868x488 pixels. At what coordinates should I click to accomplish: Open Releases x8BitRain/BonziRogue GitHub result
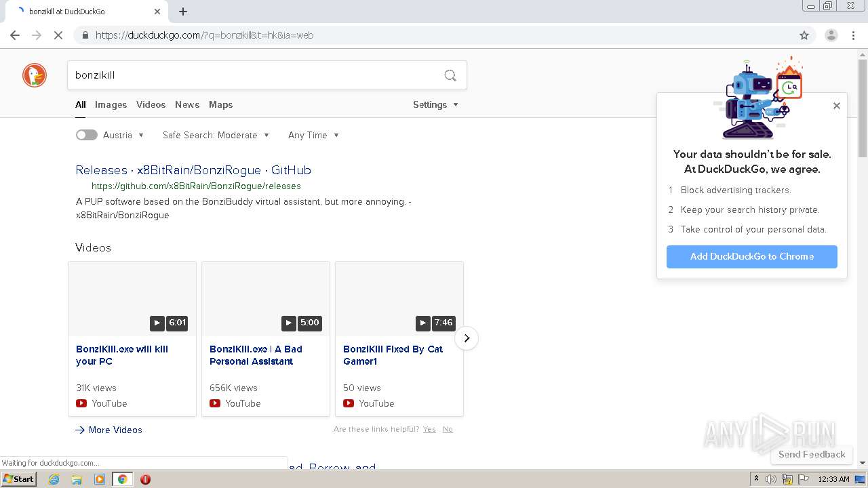click(x=193, y=170)
